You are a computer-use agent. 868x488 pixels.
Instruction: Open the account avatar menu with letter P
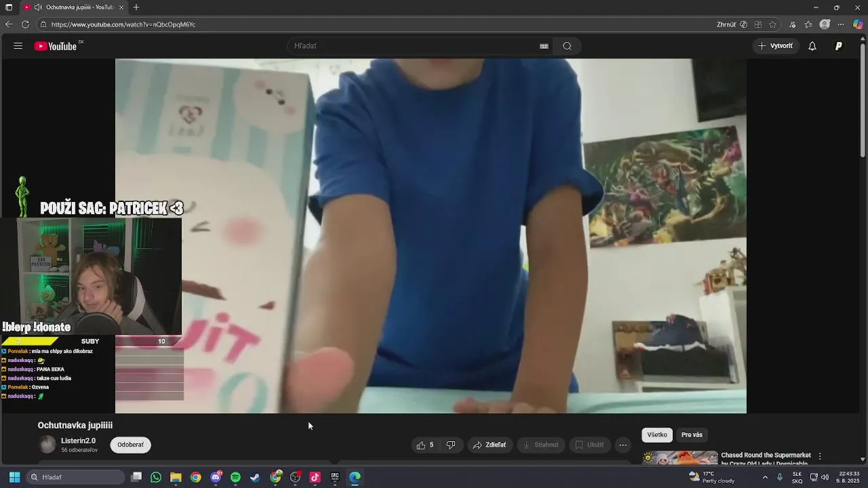click(839, 46)
